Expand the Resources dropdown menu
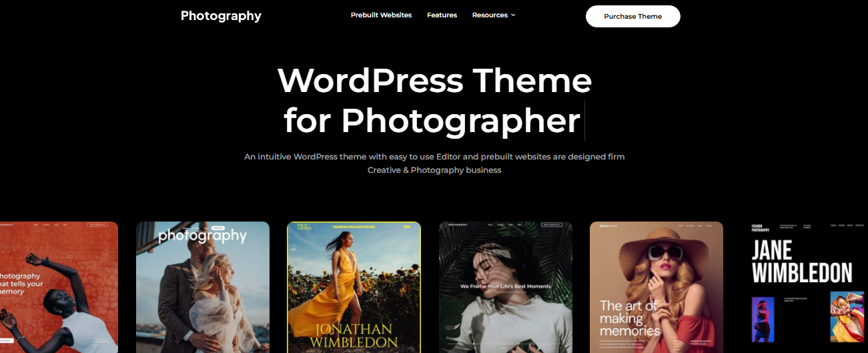 pos(490,15)
